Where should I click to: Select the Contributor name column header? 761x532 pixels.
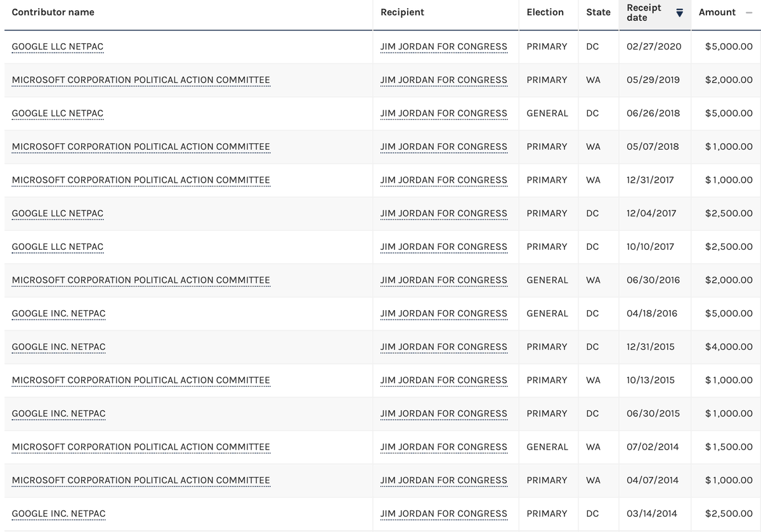(53, 12)
